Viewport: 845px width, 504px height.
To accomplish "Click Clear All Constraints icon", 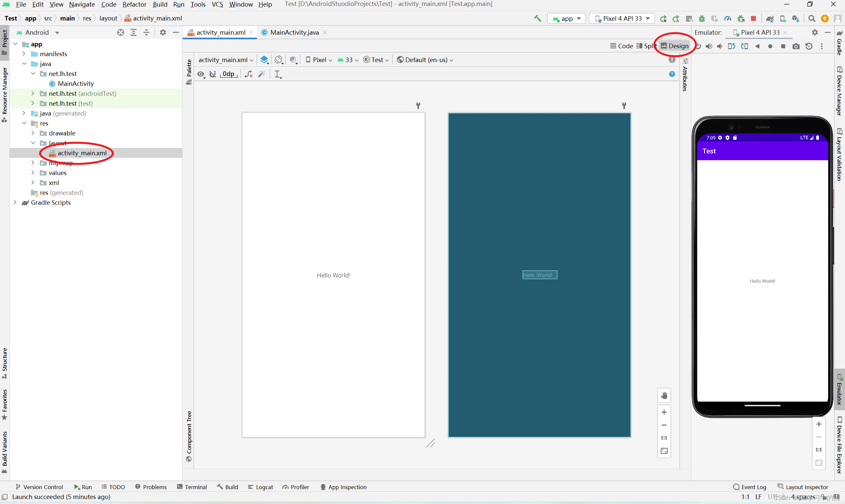I will click(249, 74).
